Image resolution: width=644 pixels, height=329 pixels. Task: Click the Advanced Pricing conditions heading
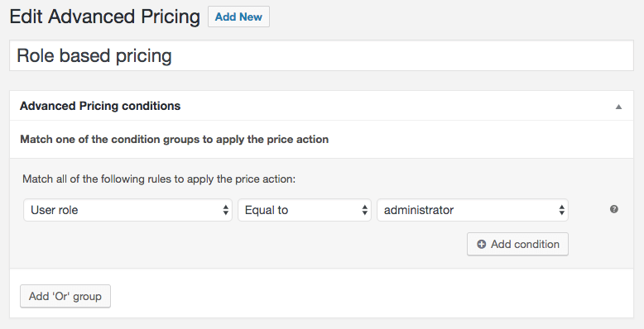(100, 106)
